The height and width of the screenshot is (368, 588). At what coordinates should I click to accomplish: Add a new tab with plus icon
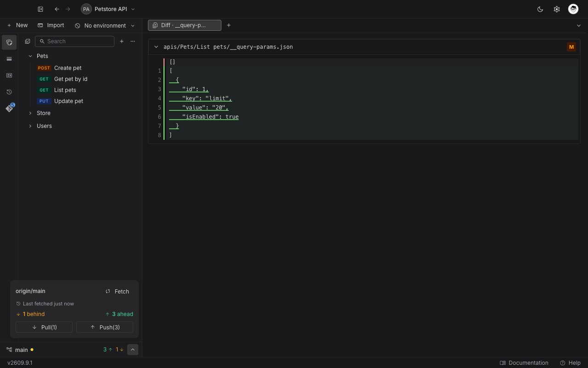tap(229, 25)
